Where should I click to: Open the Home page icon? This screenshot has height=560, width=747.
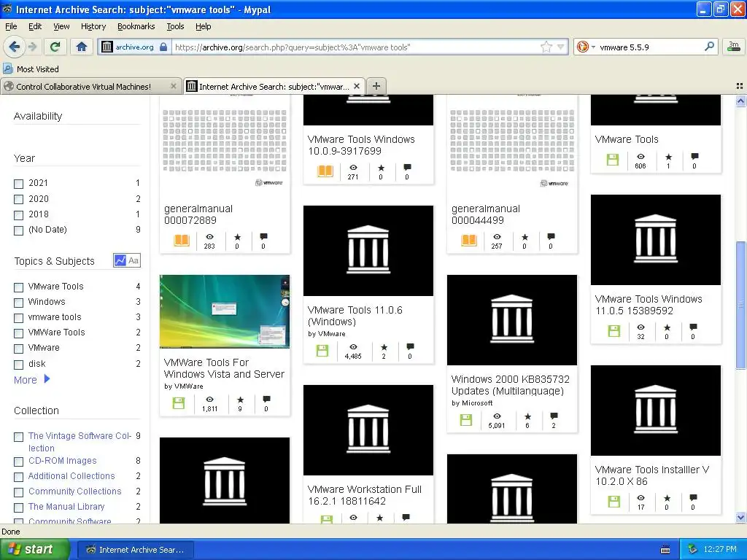[82, 47]
